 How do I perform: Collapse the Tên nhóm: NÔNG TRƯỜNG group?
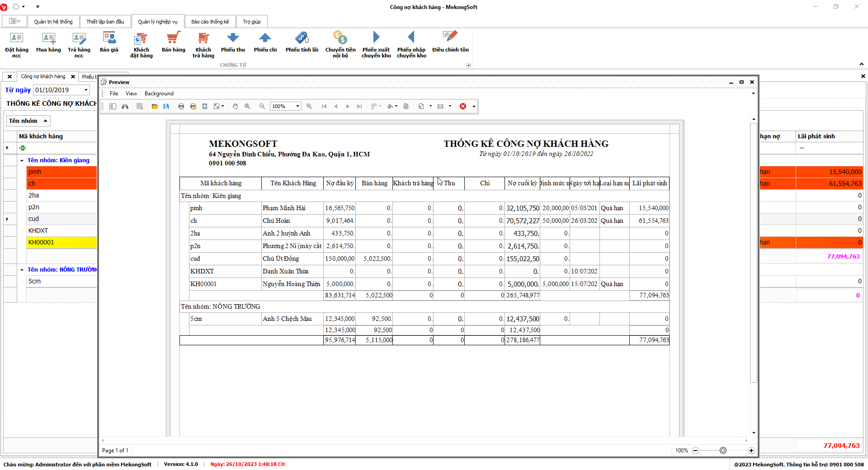(x=22, y=270)
